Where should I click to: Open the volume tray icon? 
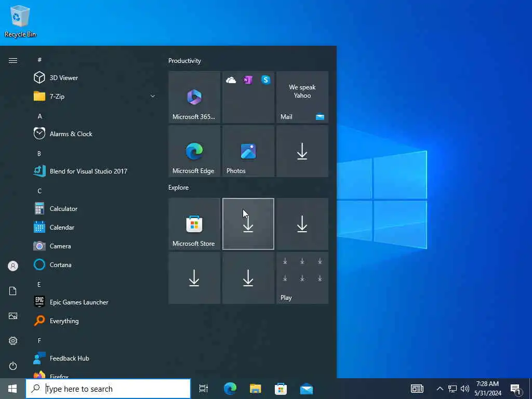[x=465, y=389]
